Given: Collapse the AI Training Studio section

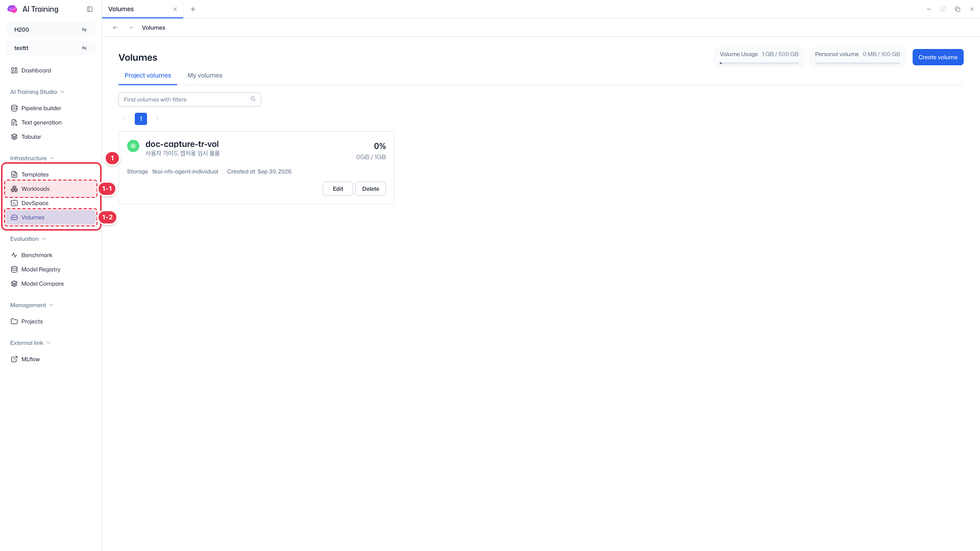Looking at the screenshot, I should [37, 92].
